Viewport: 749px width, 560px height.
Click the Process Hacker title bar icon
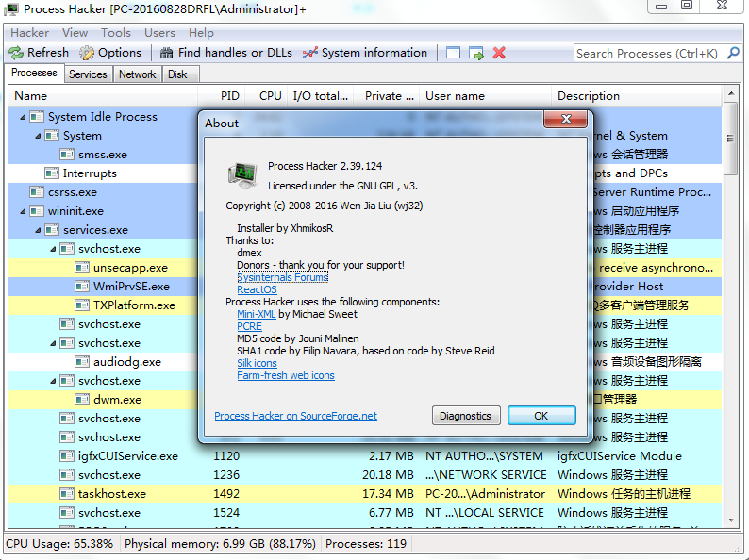point(10,8)
